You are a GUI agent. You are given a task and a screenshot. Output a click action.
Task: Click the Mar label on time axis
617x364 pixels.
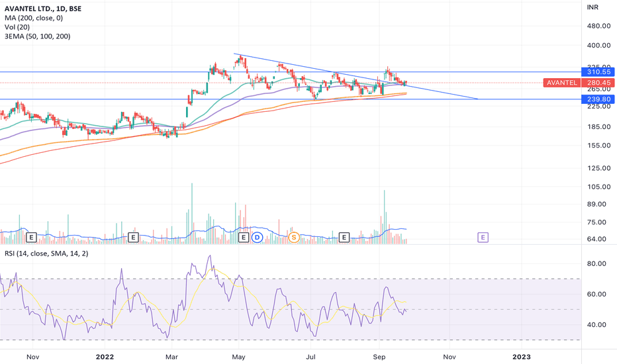click(171, 357)
